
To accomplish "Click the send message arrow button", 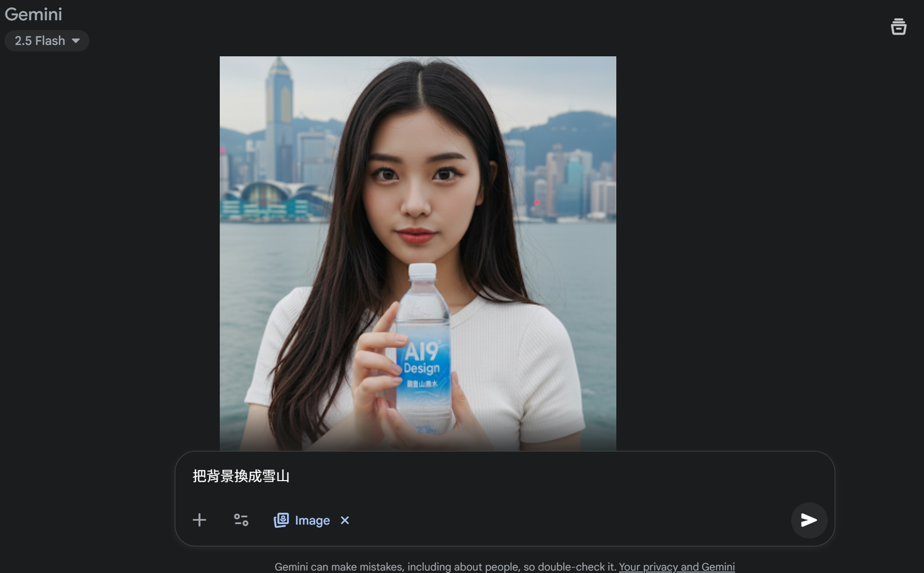I will 808,520.
